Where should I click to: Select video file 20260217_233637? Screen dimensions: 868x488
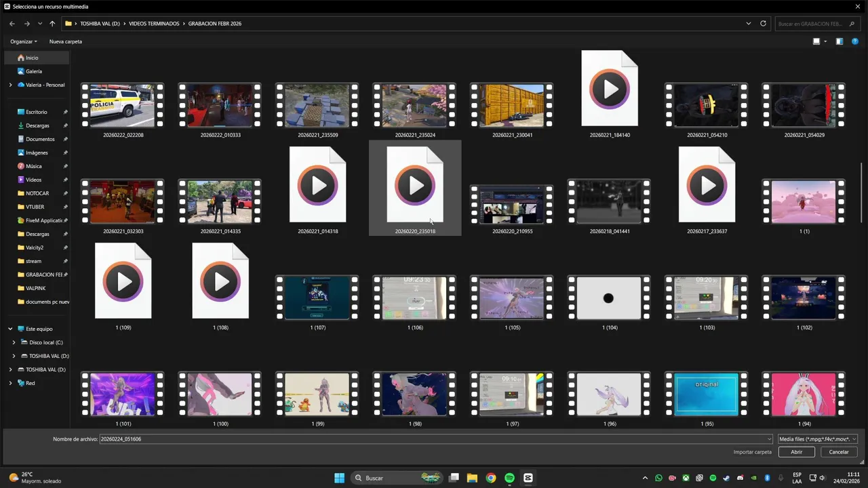[x=707, y=184]
